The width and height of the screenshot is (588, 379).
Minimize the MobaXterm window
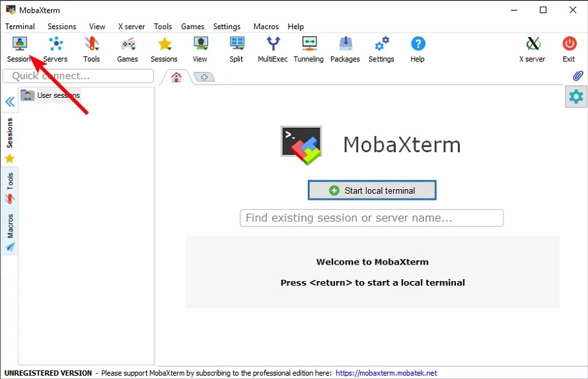514,10
